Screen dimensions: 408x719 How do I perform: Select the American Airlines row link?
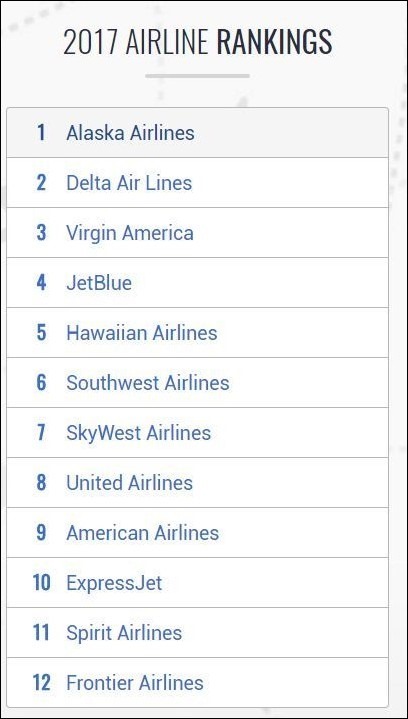pos(143,533)
